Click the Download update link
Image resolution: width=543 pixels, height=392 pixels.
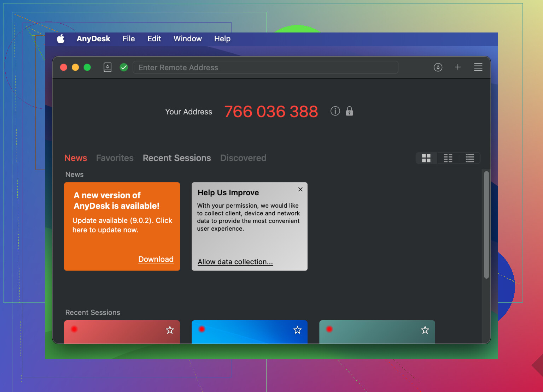pyautogui.click(x=156, y=259)
